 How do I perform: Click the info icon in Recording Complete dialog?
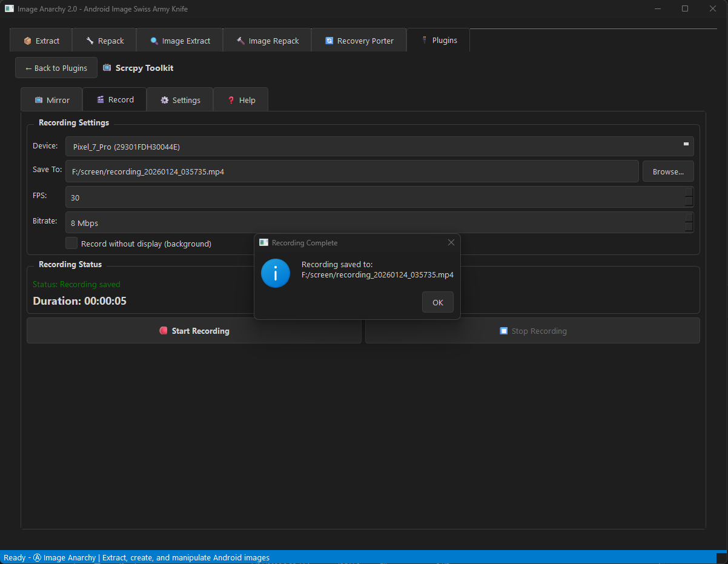click(276, 273)
